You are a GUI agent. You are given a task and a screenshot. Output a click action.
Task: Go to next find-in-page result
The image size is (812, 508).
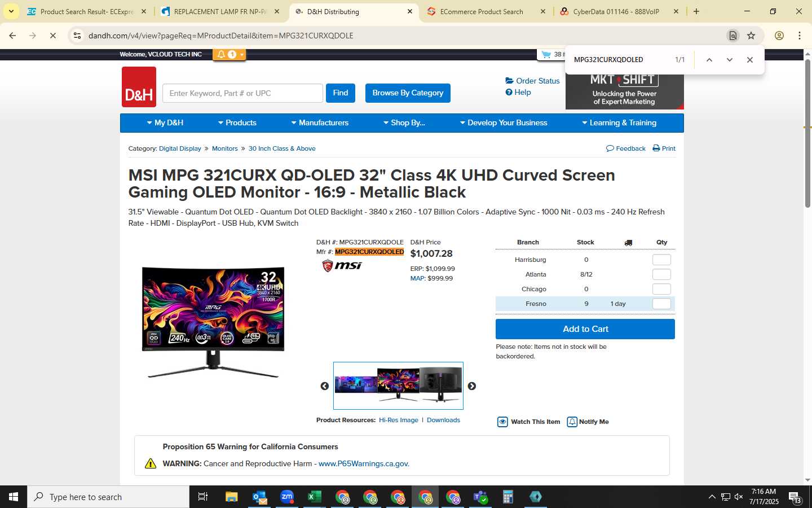[x=730, y=60]
